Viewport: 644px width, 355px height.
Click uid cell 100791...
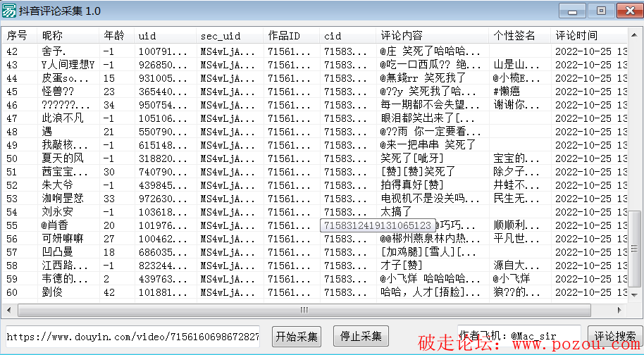tap(163, 51)
